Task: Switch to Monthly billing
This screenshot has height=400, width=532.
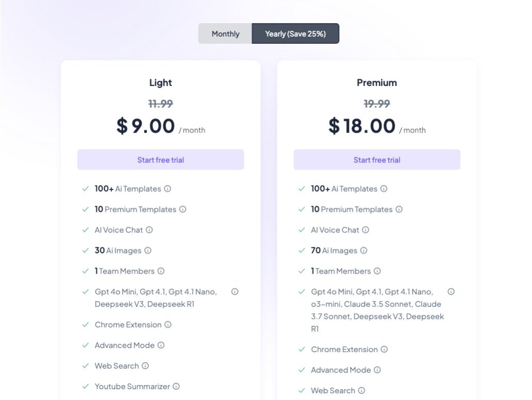Action: point(225,34)
